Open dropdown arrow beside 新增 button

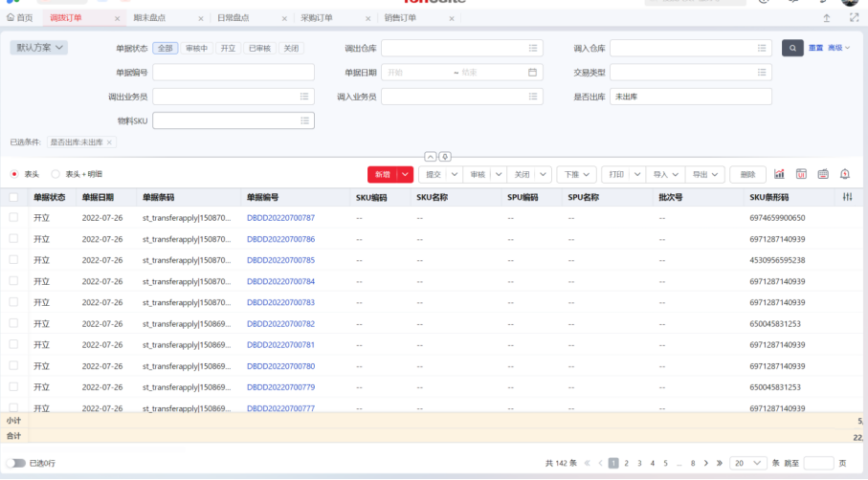coord(405,174)
